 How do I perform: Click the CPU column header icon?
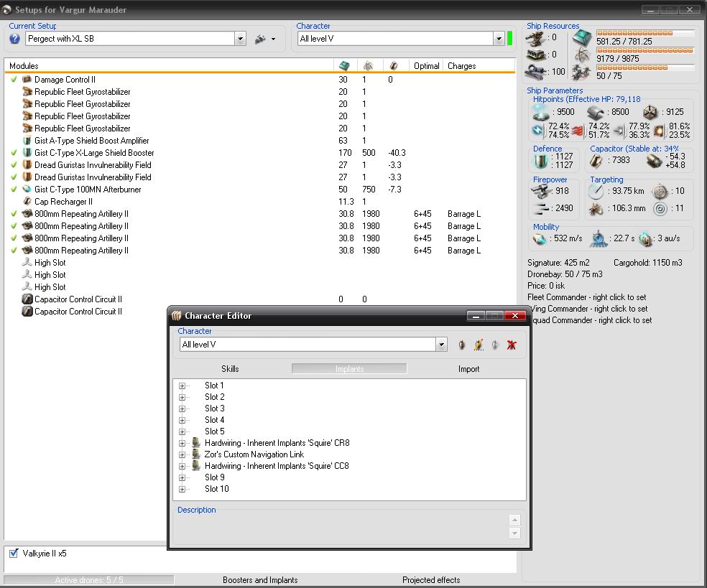tap(344, 66)
